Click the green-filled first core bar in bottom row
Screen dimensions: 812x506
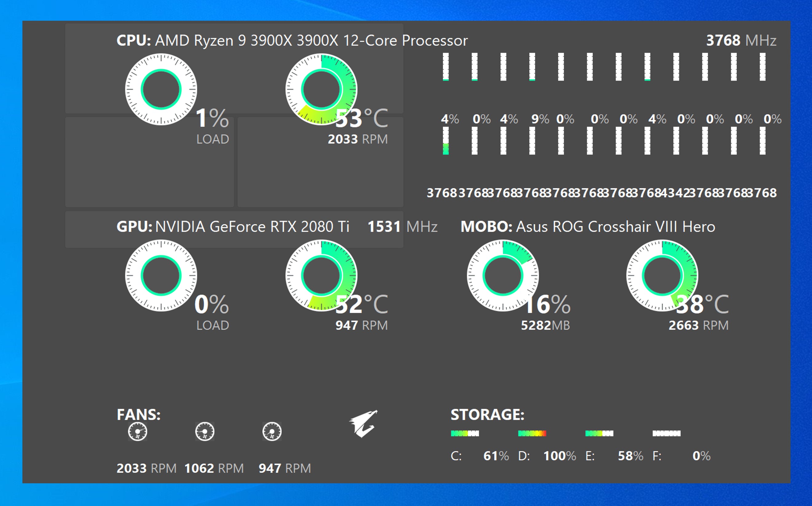click(446, 141)
